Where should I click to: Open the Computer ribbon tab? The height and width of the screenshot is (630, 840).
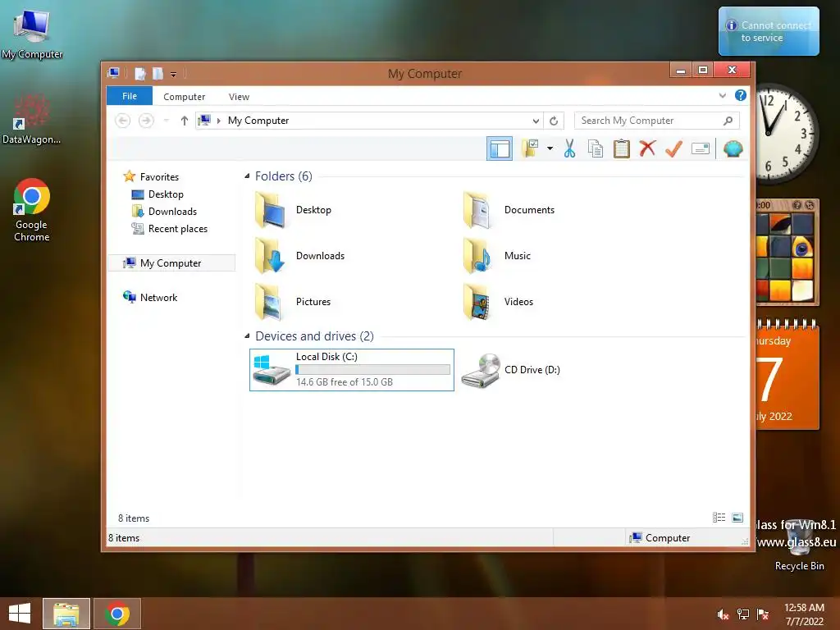184,97
